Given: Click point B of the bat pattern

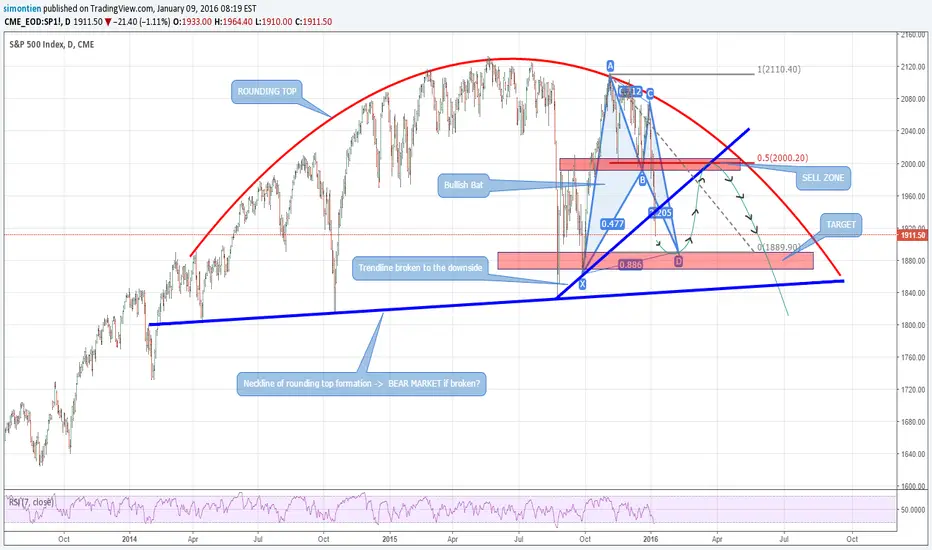Looking at the screenshot, I should point(642,179).
